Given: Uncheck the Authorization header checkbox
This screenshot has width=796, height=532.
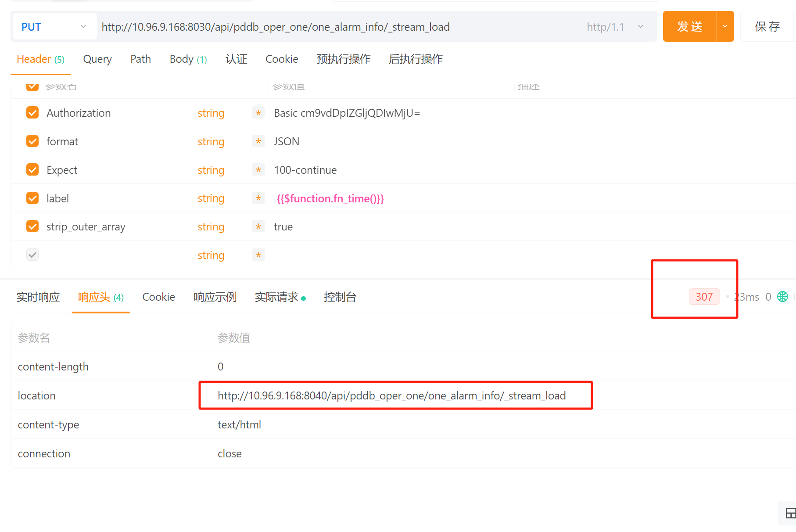Looking at the screenshot, I should (x=32, y=113).
